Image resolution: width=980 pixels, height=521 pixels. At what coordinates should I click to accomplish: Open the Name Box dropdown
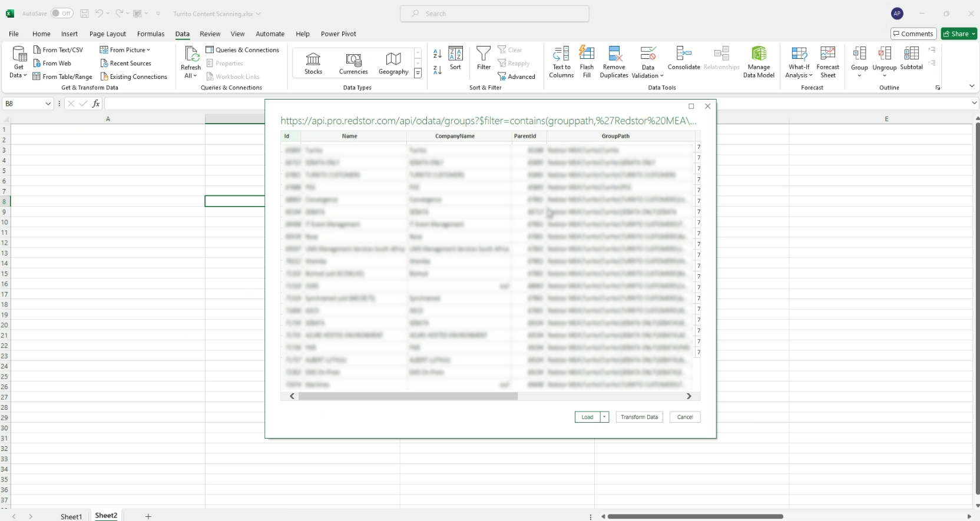pyautogui.click(x=48, y=104)
